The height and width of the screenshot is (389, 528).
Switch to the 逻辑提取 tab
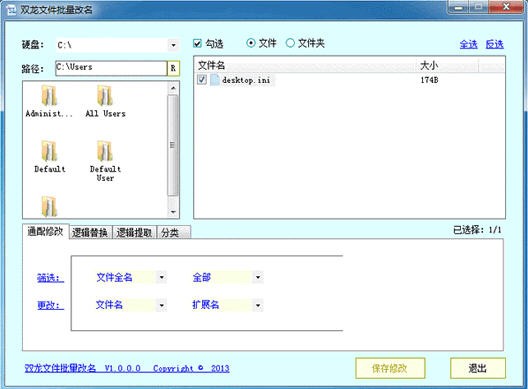point(134,232)
